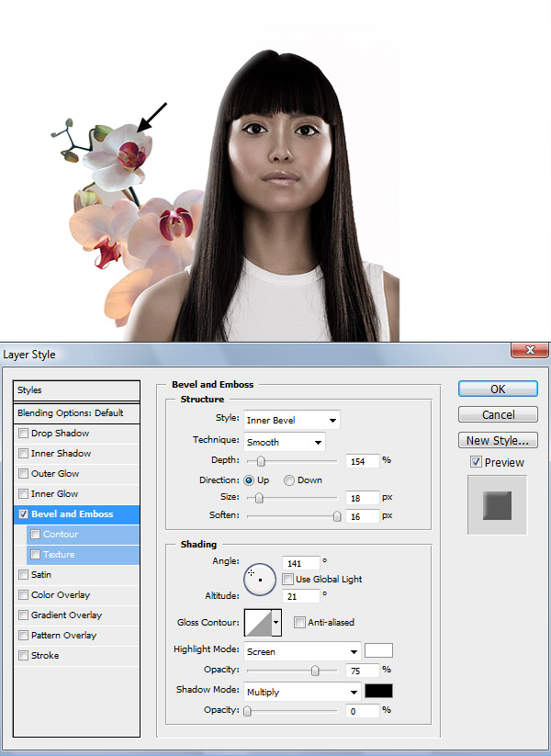Click the Soften slider handle
551x756 pixels.
pos(337,516)
